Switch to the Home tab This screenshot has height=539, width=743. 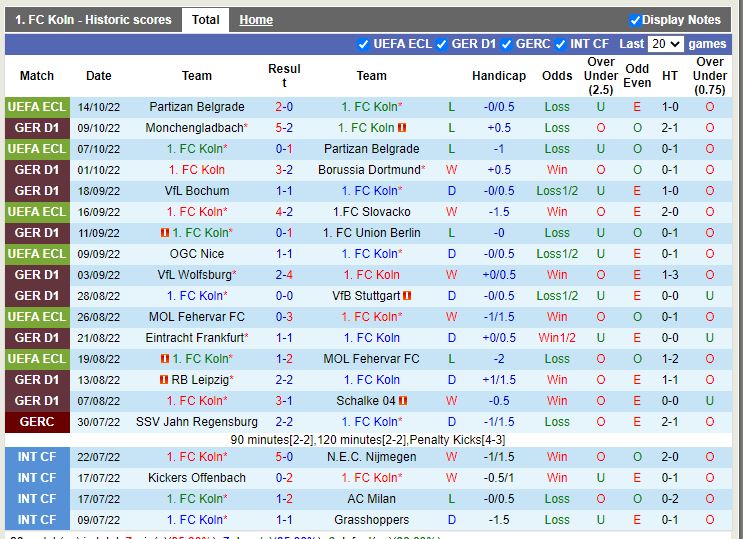click(256, 20)
